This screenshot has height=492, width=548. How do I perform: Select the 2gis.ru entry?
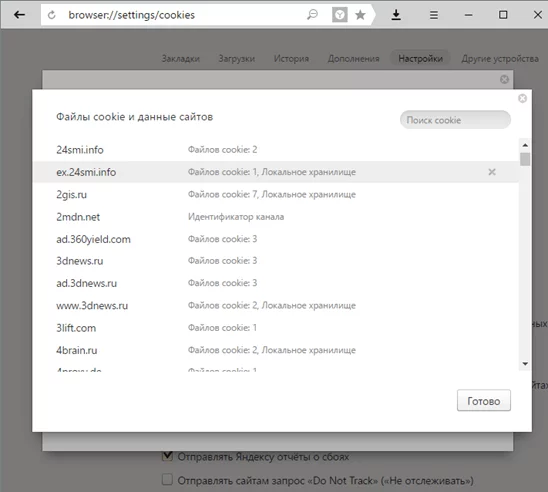click(275, 194)
